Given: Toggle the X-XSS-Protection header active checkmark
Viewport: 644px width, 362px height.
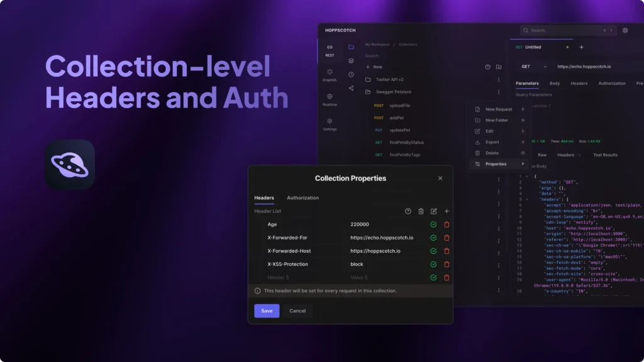Looking at the screenshot, I should click(x=433, y=265).
